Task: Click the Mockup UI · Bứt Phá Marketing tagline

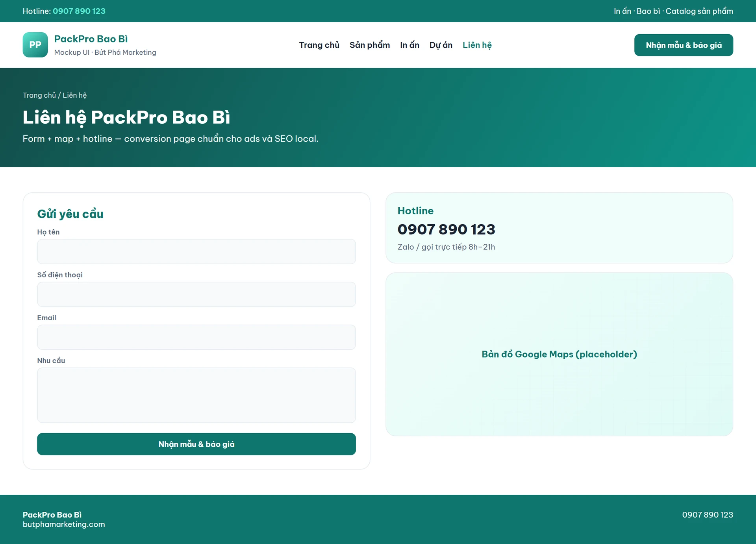Action: [105, 52]
